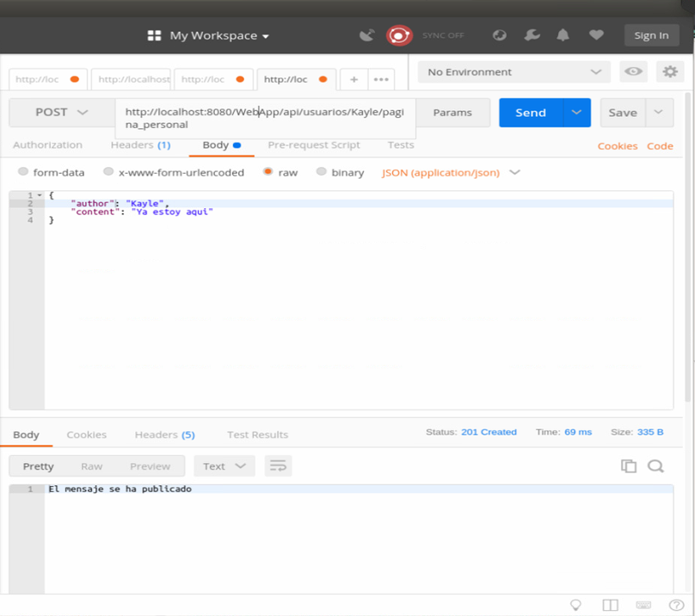
Task: Click the vertical scrollbar on right
Action: click(x=687, y=248)
